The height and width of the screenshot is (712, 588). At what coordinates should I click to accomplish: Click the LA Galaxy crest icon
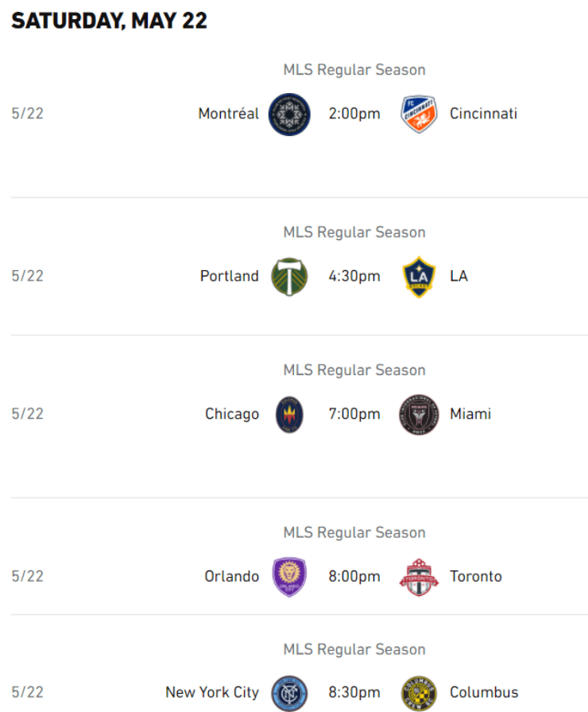[419, 277]
